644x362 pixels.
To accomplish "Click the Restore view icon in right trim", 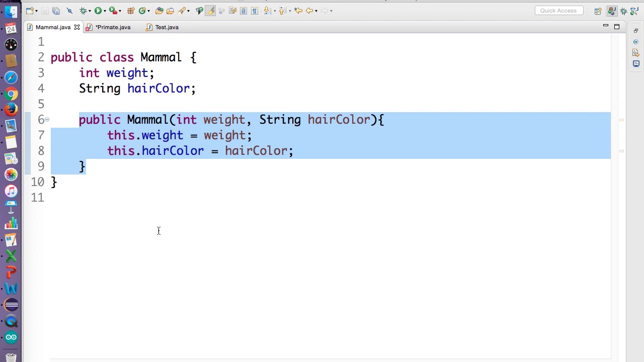I will point(636,31).
